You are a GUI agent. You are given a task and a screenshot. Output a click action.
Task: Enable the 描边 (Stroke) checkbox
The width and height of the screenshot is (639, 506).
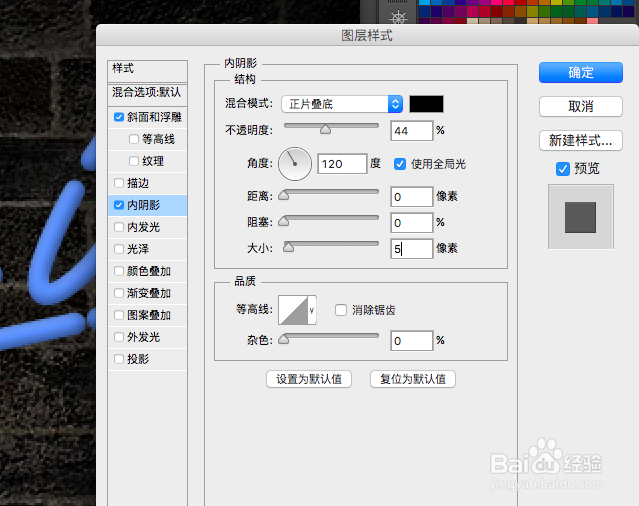pos(119,183)
